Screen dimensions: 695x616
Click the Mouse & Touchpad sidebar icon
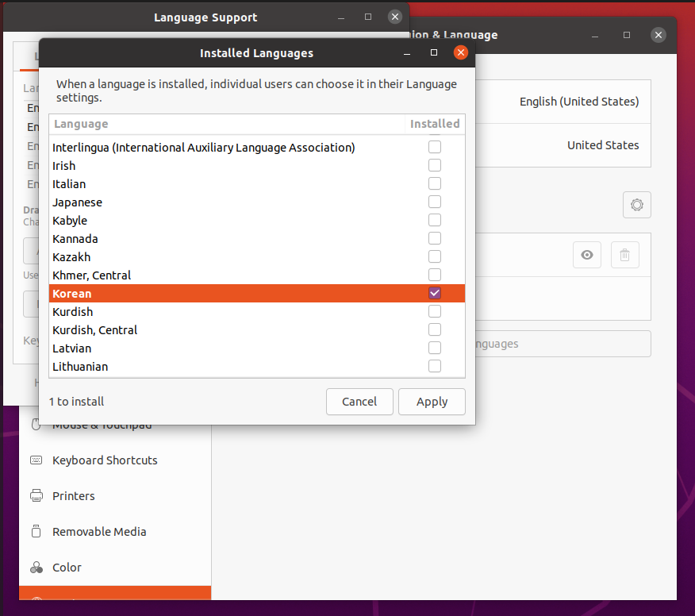36,425
